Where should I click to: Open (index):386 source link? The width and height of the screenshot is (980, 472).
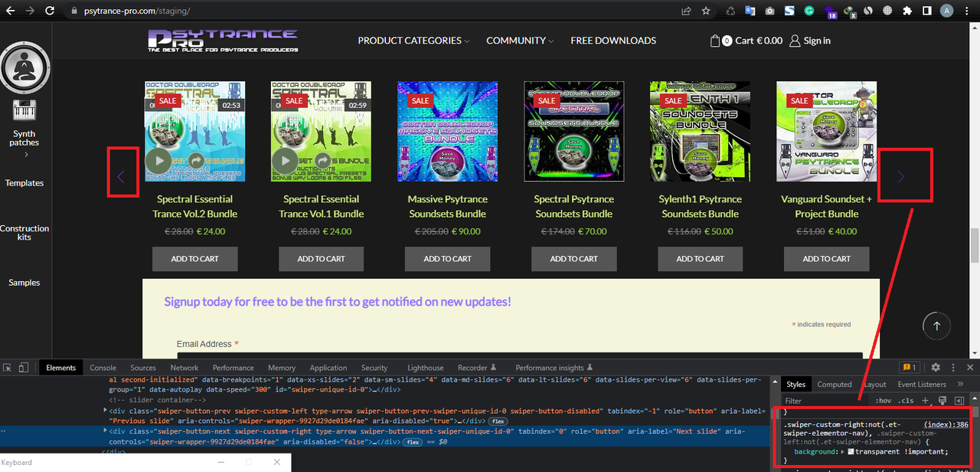pos(946,424)
